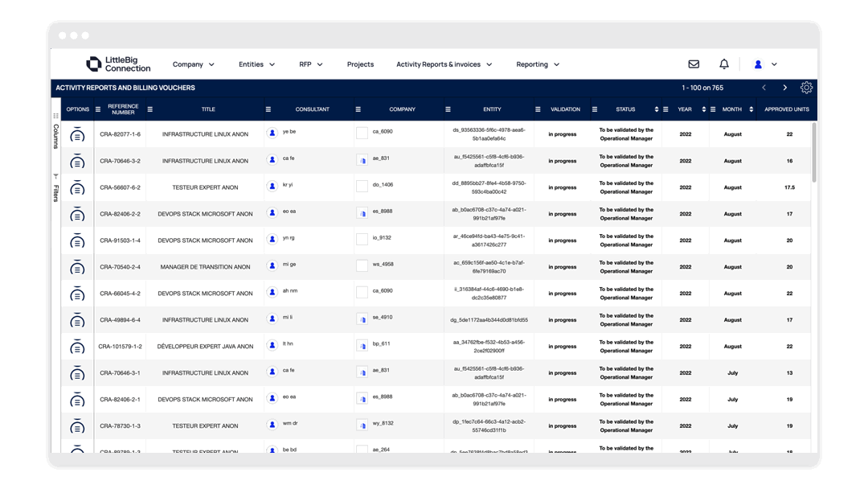868x489 pixels.
Task: Click company name do_1406
Action: [383, 185]
